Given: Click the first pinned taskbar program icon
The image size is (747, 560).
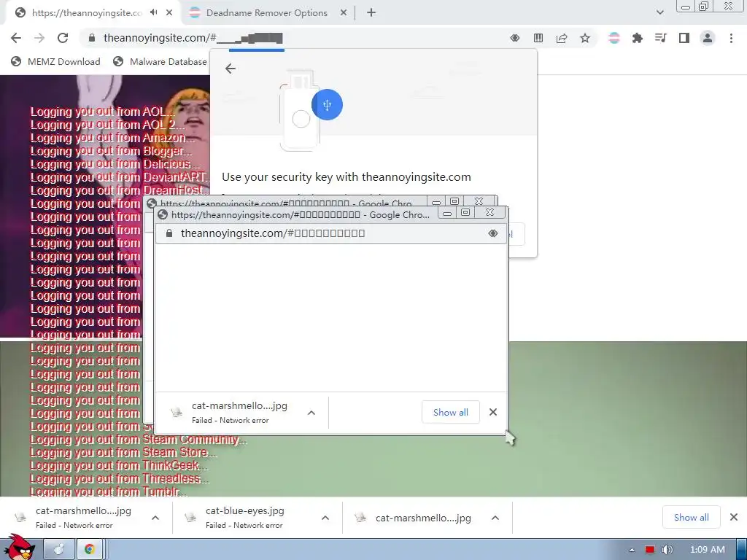Looking at the screenshot, I should pos(58,549).
